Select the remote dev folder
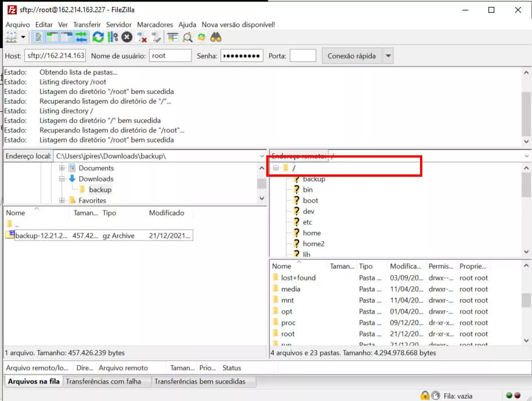Image resolution: width=532 pixels, height=401 pixels. pos(309,211)
